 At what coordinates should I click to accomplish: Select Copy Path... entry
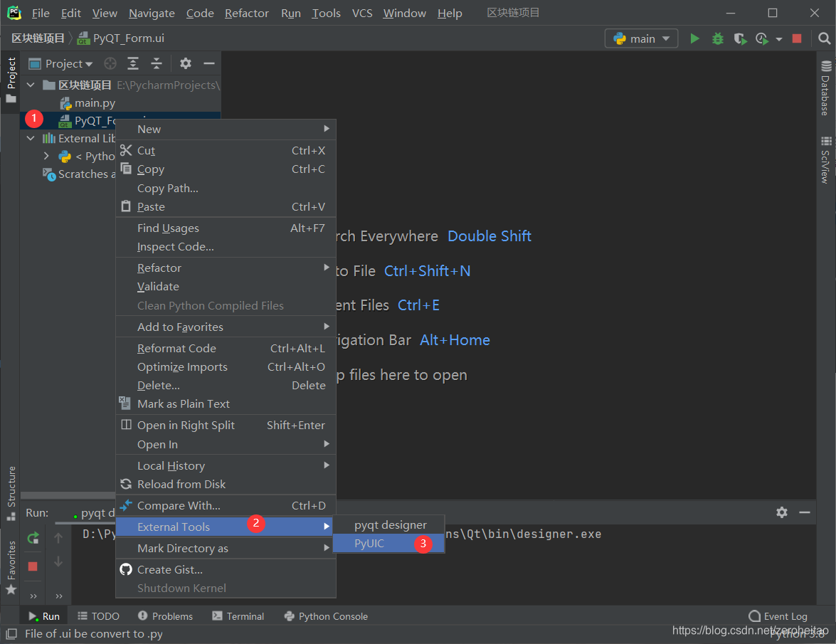226,188
